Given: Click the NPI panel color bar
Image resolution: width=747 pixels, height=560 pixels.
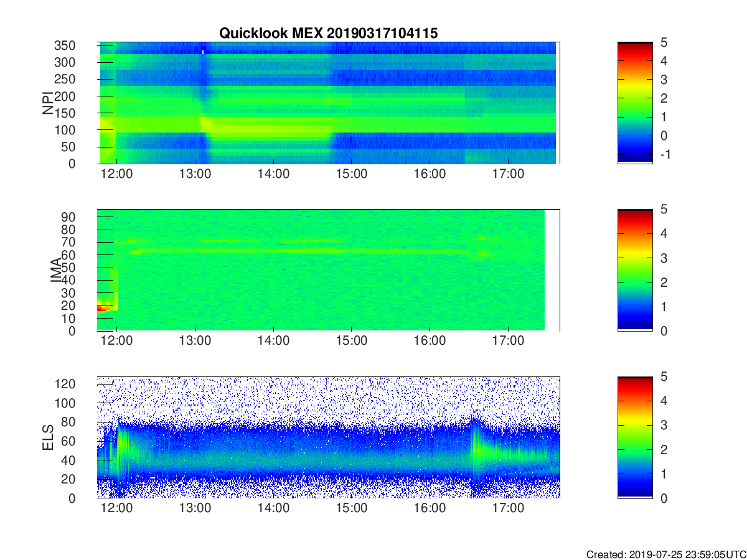Looking at the screenshot, I should pyautogui.click(x=635, y=103).
